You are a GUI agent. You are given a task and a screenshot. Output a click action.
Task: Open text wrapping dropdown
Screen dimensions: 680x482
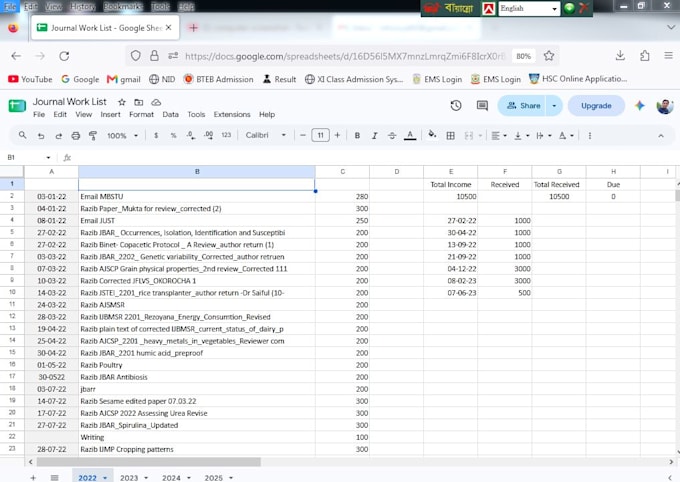point(544,136)
